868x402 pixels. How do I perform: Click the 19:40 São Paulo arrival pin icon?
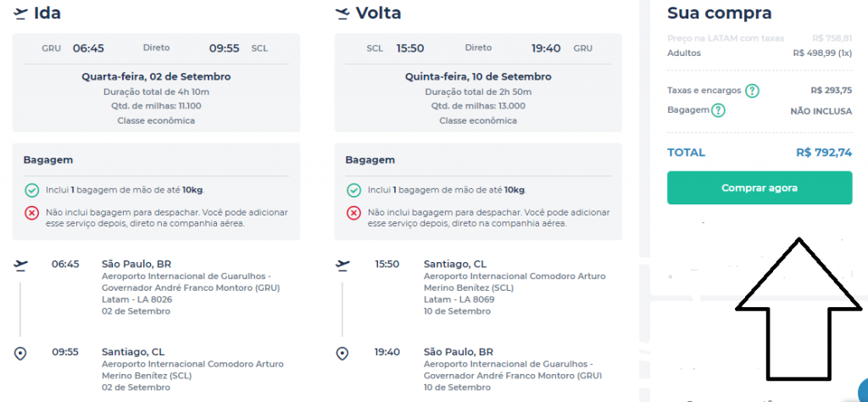point(342,354)
